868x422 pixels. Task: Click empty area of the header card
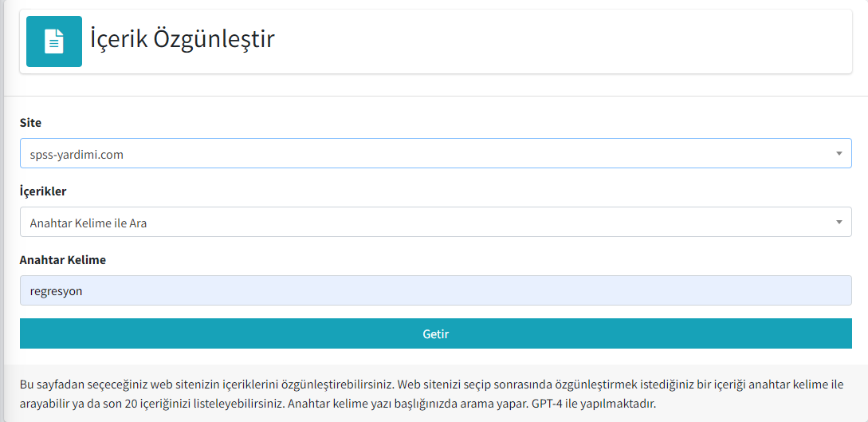[x=554, y=41]
